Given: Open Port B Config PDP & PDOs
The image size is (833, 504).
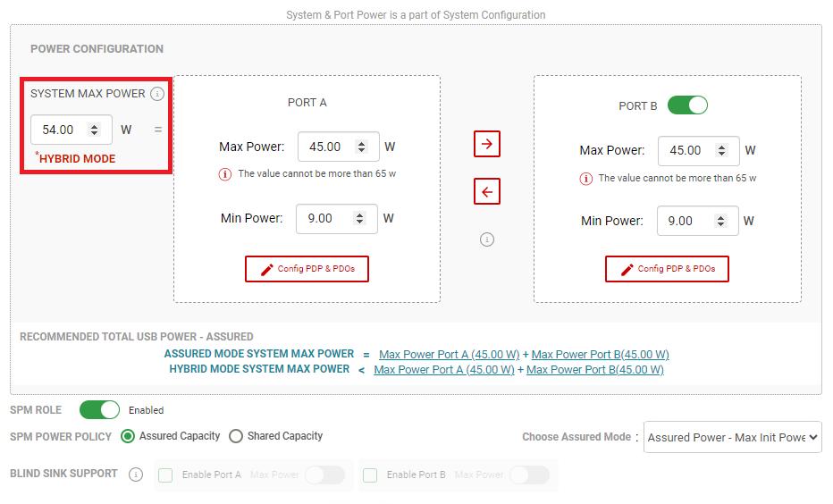Looking at the screenshot, I should coord(667,269).
